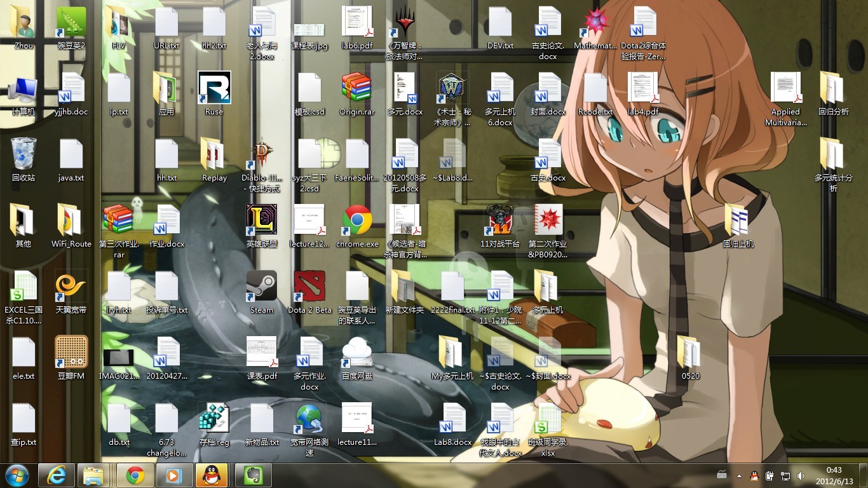The height and width of the screenshot is (488, 868).
Task: Open the 回收站 recycle bin
Action: pyautogui.click(x=24, y=154)
